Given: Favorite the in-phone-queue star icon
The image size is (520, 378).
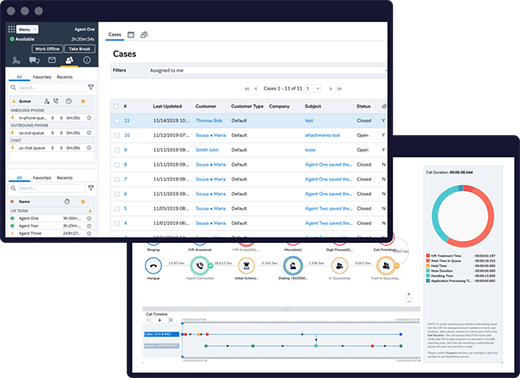Looking at the screenshot, I should click(x=89, y=118).
